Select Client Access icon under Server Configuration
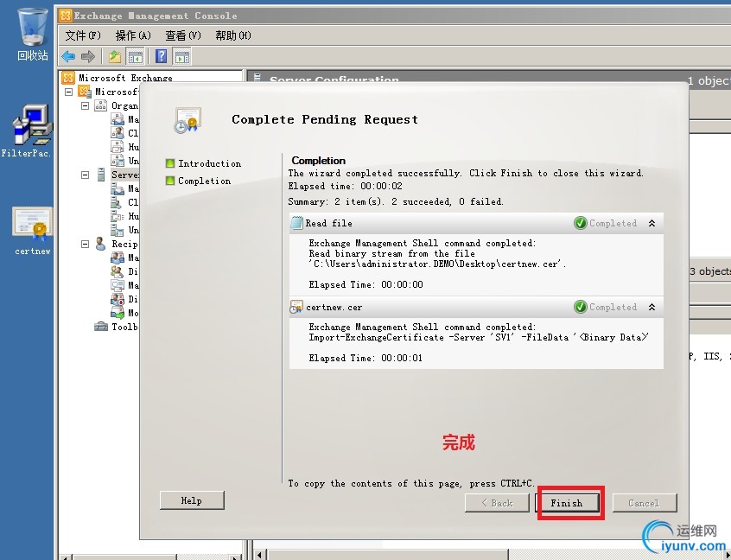731x560 pixels. [117, 202]
